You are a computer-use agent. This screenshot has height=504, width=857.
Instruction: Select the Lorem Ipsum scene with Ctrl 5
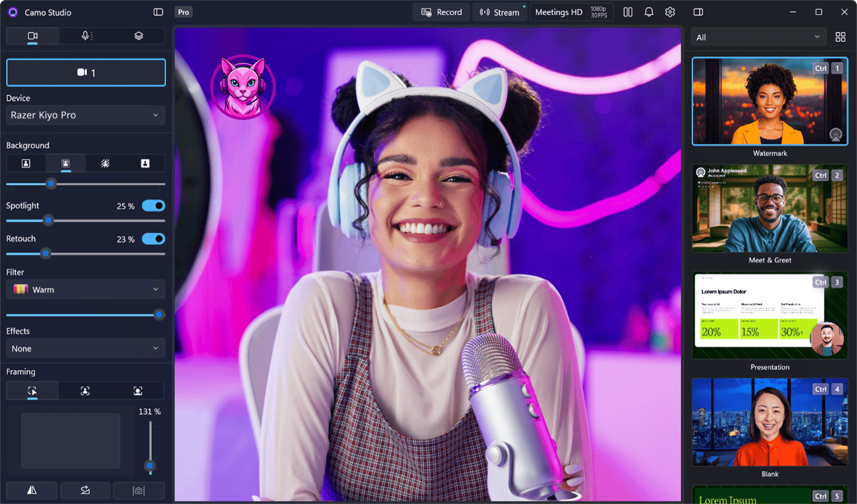coord(770,494)
